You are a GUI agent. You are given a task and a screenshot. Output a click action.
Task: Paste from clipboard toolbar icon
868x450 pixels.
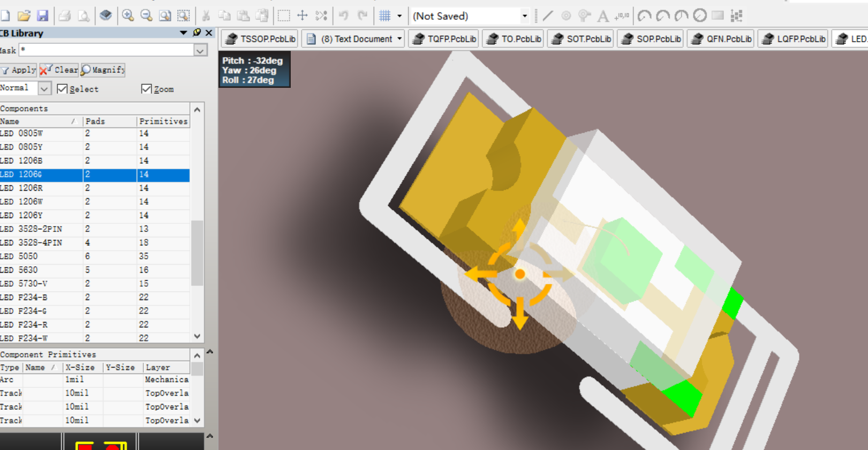click(x=244, y=16)
